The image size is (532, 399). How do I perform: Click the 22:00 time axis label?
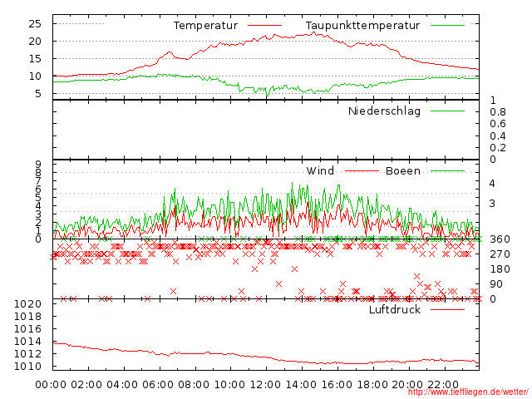pos(443,385)
